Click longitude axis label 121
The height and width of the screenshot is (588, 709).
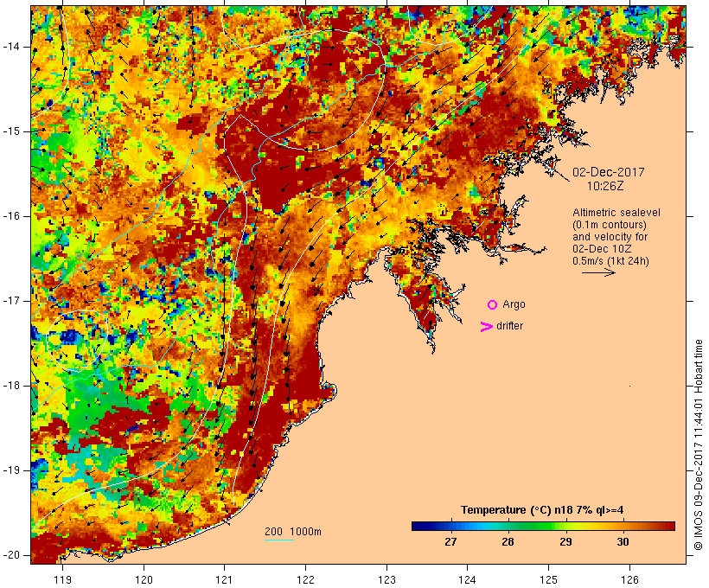click(224, 580)
